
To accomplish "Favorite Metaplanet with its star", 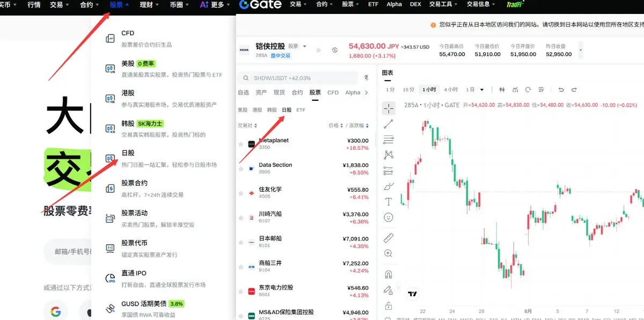I will (x=241, y=144).
